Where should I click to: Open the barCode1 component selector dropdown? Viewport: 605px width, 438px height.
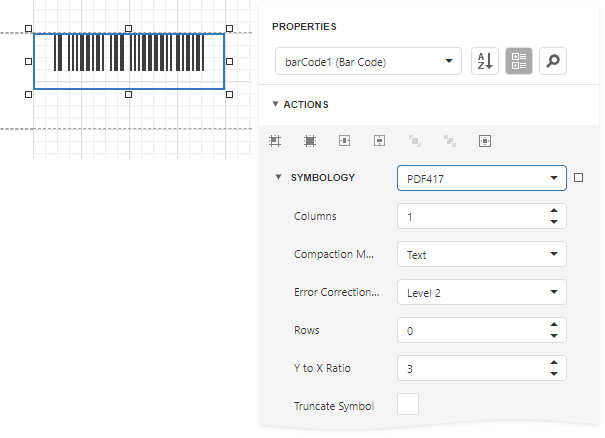click(x=367, y=62)
